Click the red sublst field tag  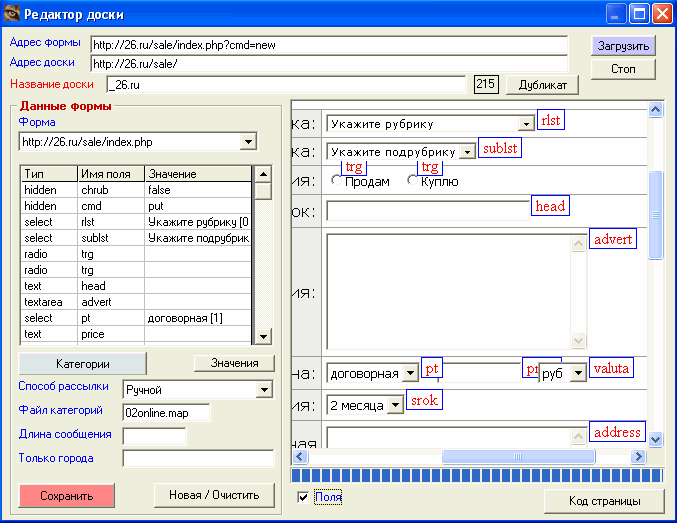click(500, 148)
